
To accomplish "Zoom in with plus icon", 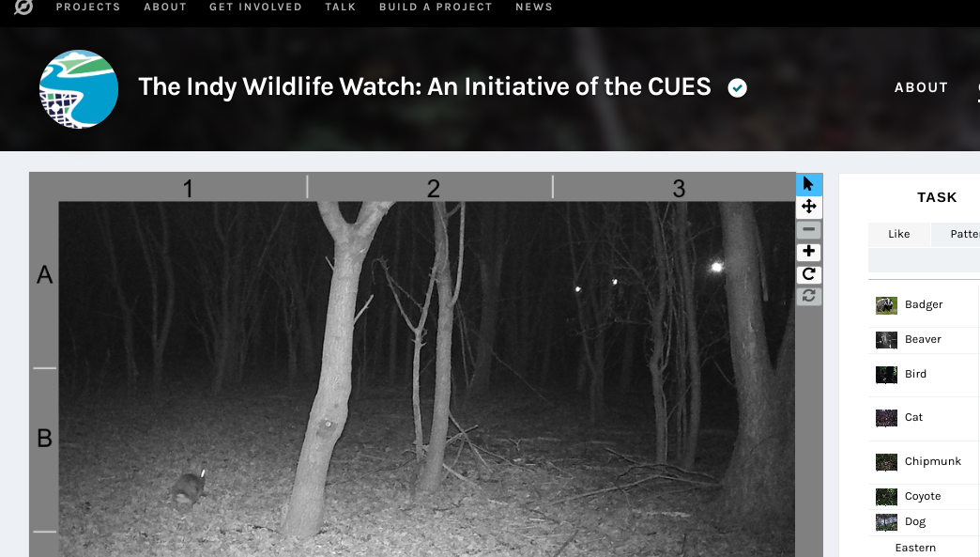I will coord(809,252).
